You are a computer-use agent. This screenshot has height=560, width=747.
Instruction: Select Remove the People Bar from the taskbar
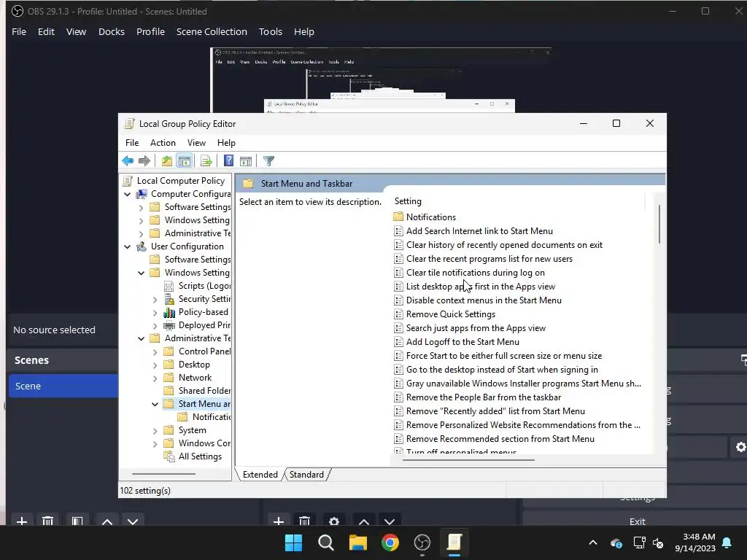pos(484,397)
